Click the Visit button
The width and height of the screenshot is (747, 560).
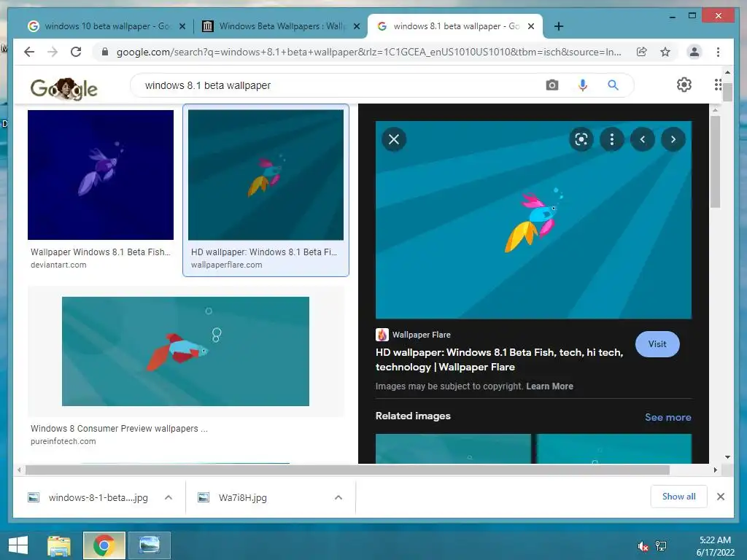657,344
